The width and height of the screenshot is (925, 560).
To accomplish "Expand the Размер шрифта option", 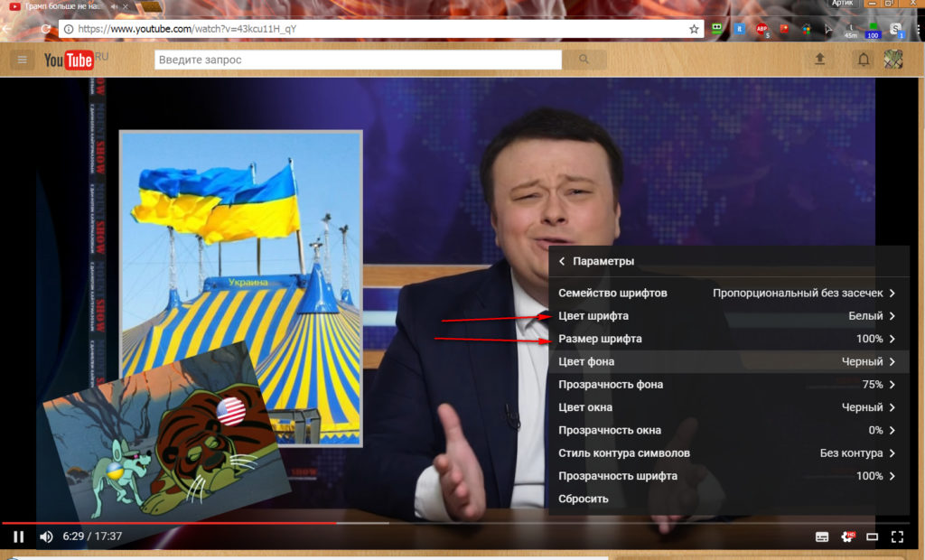I will (x=728, y=339).
